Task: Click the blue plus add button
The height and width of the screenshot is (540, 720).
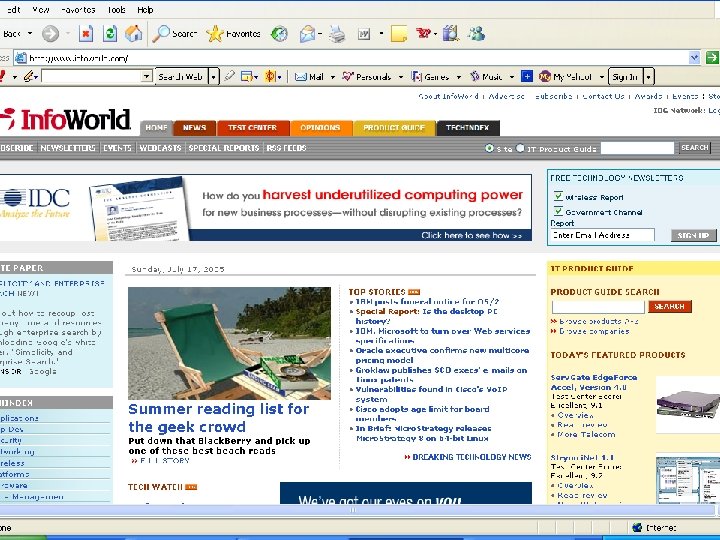Action: (527, 76)
